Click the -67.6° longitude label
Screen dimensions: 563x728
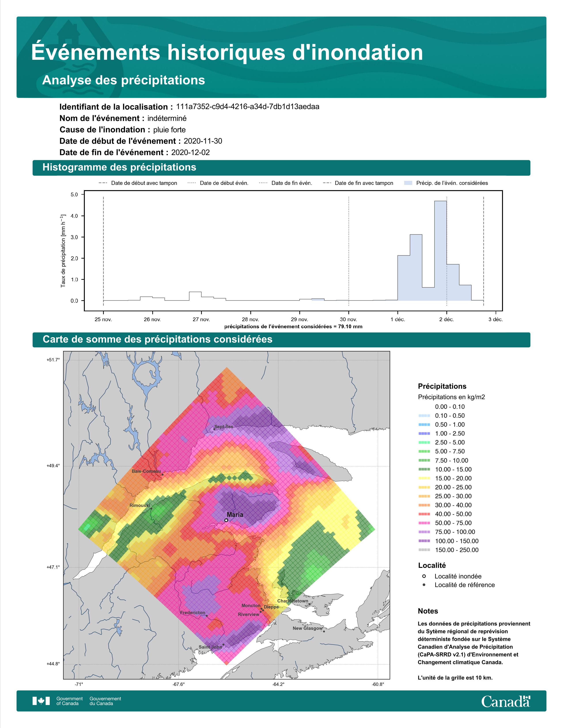pyautogui.click(x=178, y=684)
